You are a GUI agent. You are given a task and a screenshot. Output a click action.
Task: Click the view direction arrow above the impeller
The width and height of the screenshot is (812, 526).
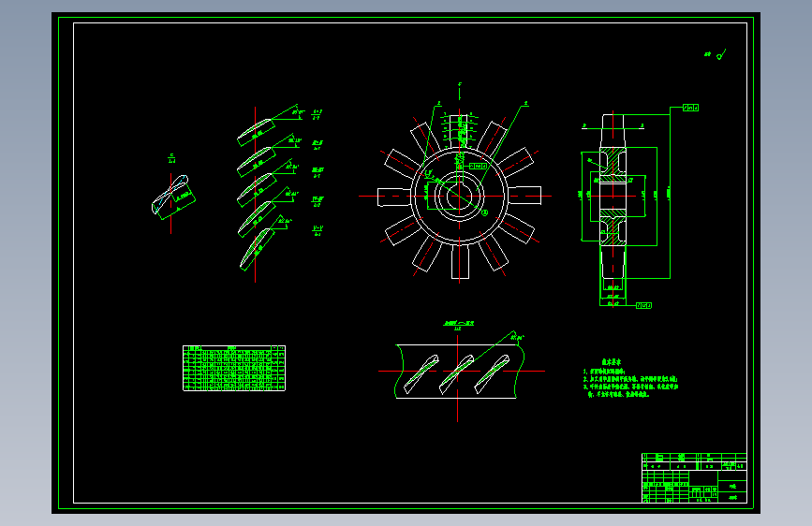click(459, 91)
